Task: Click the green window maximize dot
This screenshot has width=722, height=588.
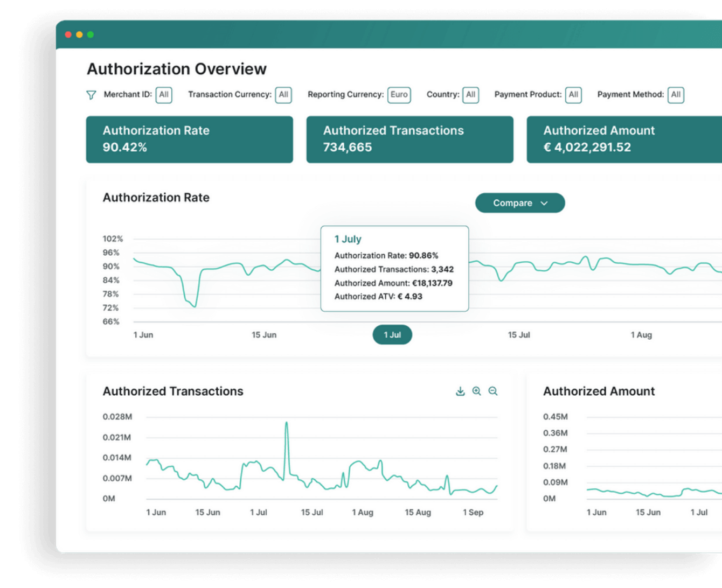Action: click(x=91, y=34)
